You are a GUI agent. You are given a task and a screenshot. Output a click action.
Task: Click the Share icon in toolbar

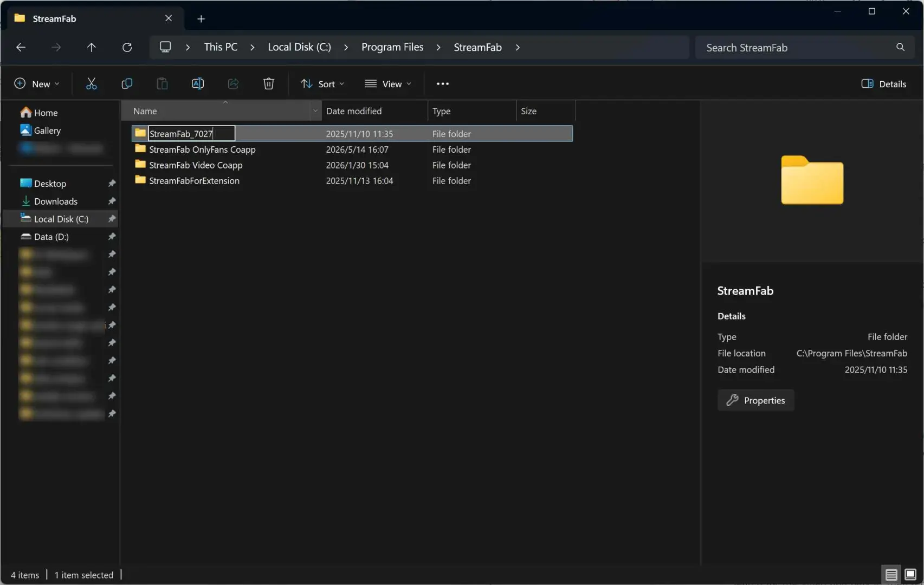pos(233,83)
